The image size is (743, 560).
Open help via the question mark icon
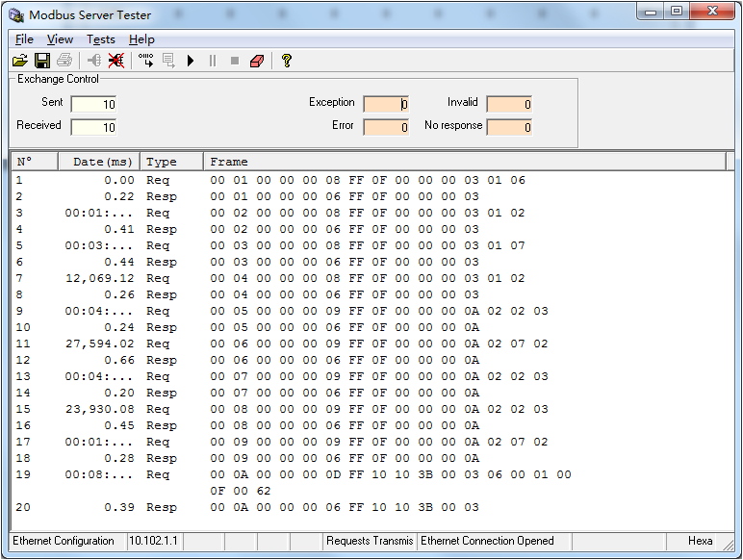[286, 61]
